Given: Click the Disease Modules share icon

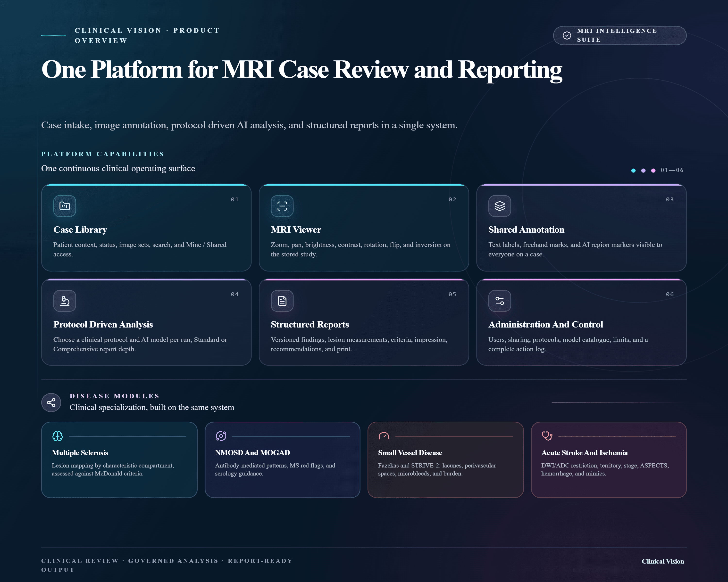Looking at the screenshot, I should (x=51, y=402).
